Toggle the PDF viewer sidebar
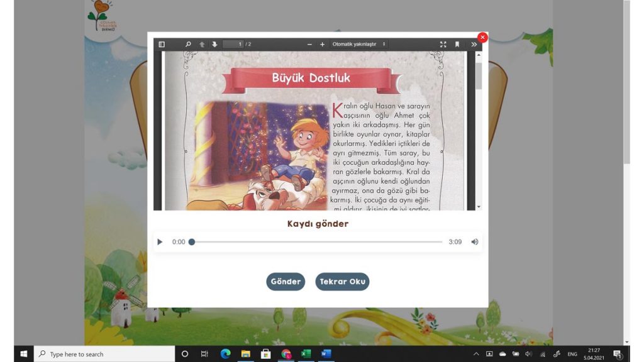This screenshot has height=362, width=644. tap(162, 45)
